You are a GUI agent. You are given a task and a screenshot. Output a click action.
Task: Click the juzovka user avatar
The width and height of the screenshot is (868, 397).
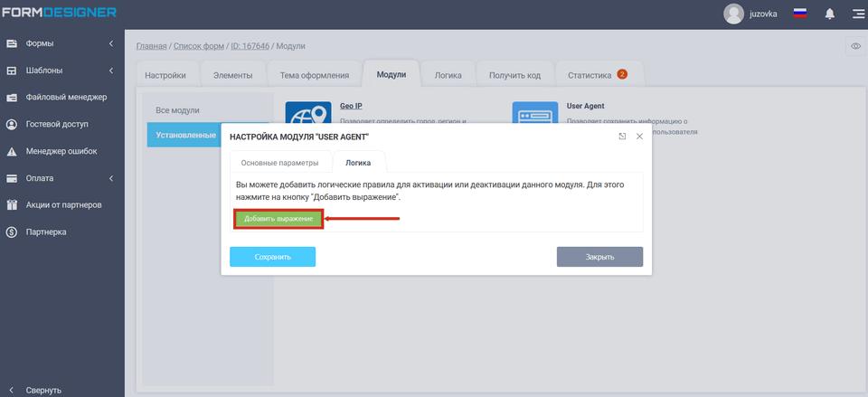point(734,14)
